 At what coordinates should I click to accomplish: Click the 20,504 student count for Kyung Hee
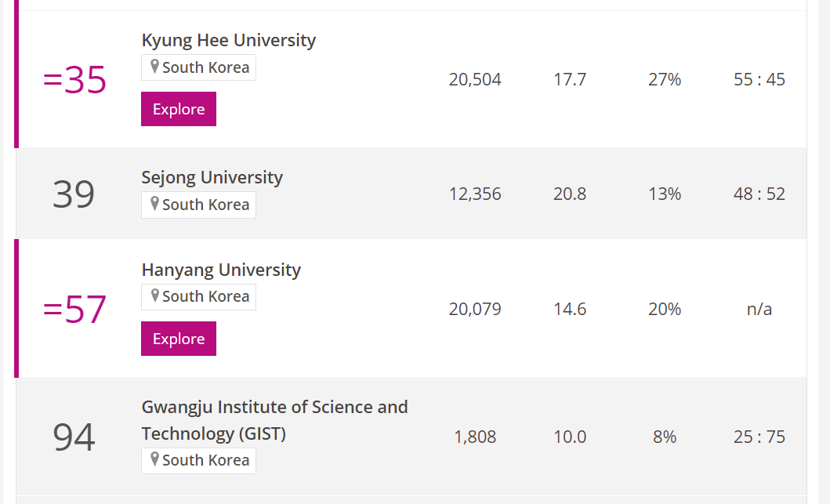[x=475, y=79]
